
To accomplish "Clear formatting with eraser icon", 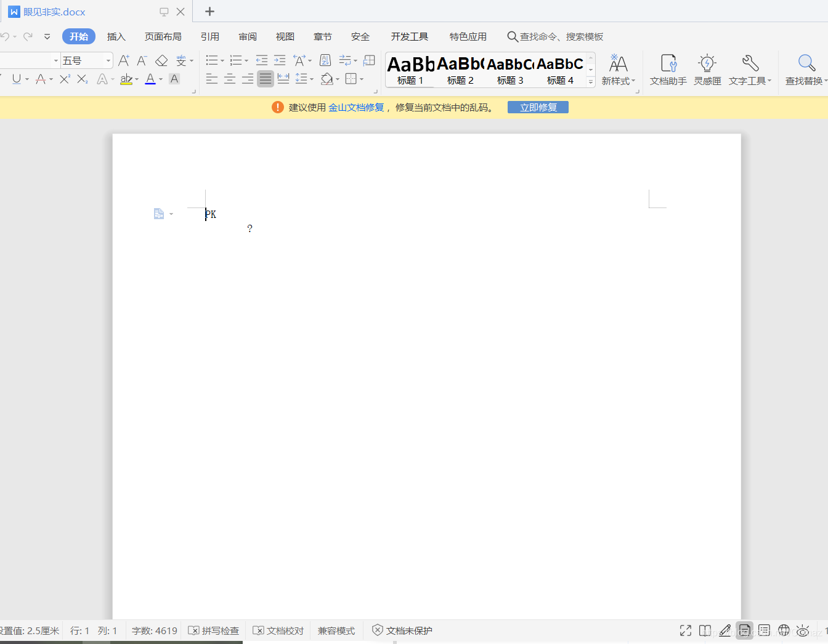I will (x=161, y=60).
